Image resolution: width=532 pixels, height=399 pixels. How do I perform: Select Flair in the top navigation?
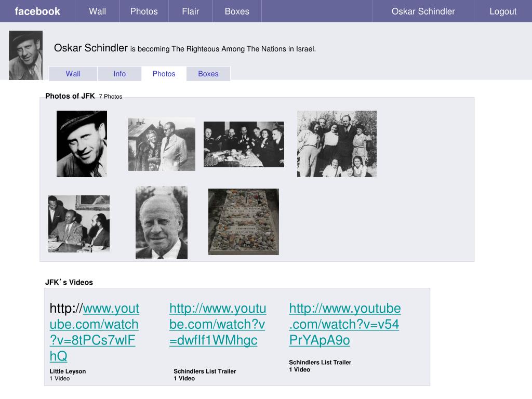(191, 11)
